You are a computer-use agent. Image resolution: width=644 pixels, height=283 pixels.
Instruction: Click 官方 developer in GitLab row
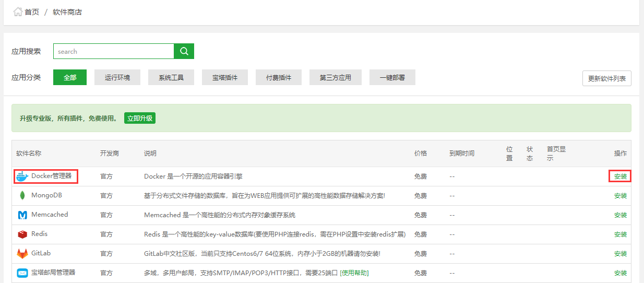pos(106,254)
